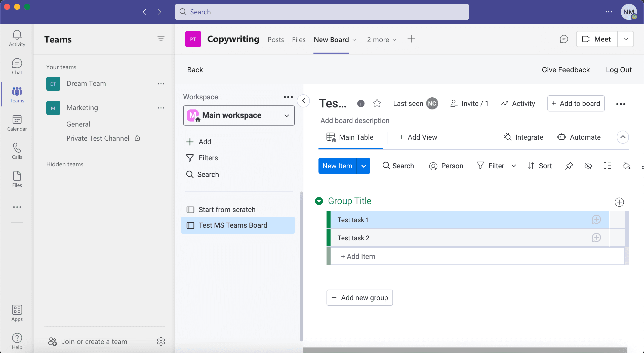Open board options ellipsis next to Add to board
This screenshot has height=353, width=644.
pyautogui.click(x=621, y=104)
